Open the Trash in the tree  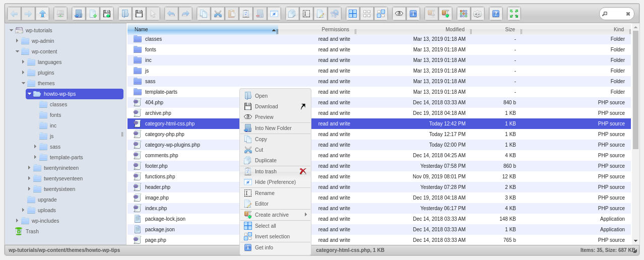pyautogui.click(x=32, y=231)
